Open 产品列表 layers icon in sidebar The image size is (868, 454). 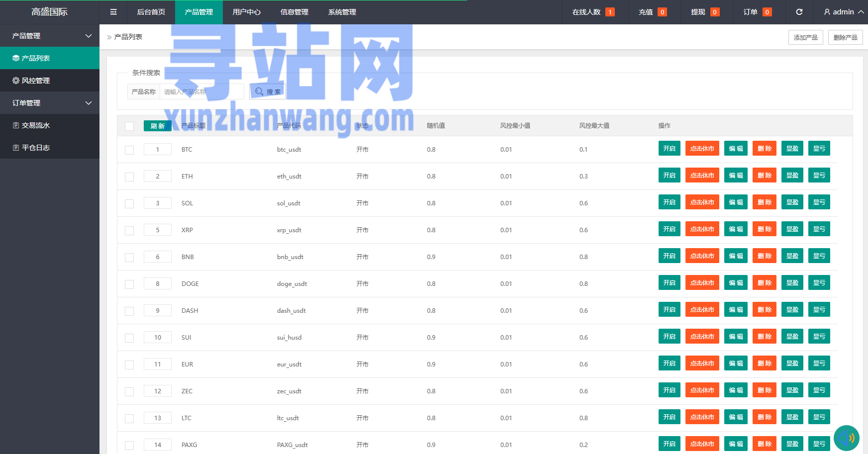(16, 58)
